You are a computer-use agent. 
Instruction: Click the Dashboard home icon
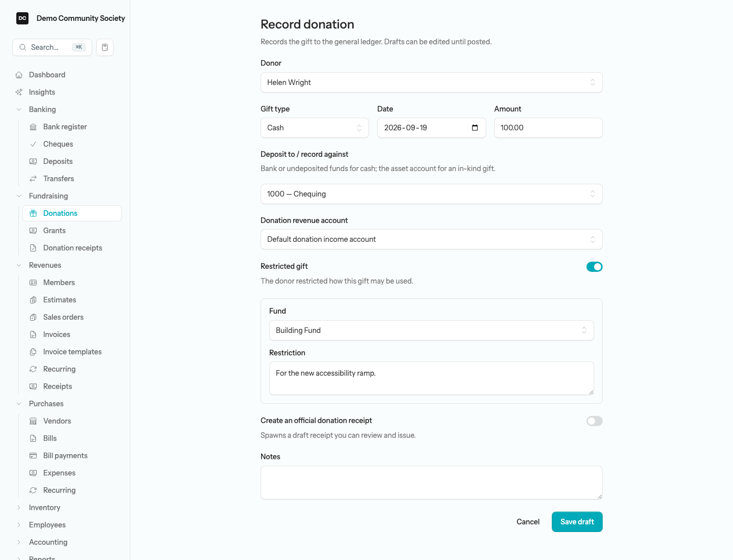pyautogui.click(x=19, y=75)
